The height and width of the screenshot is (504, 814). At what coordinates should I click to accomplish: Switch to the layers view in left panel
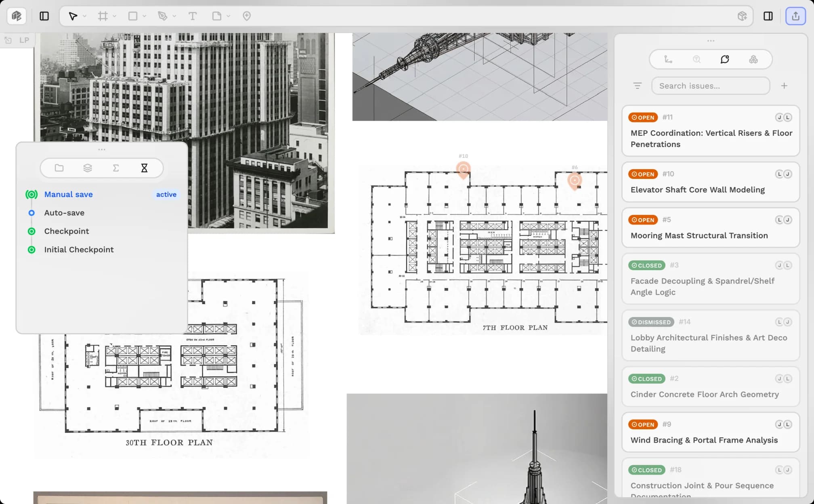point(88,168)
